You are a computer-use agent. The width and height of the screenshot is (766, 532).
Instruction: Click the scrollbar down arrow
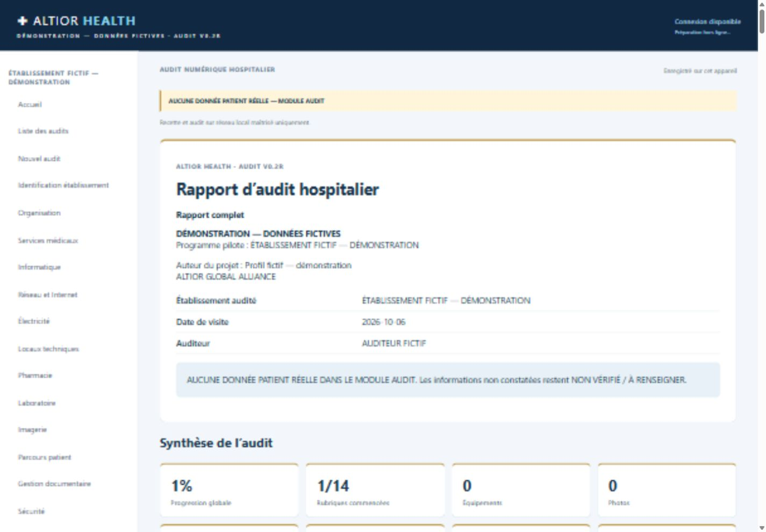coord(762,528)
